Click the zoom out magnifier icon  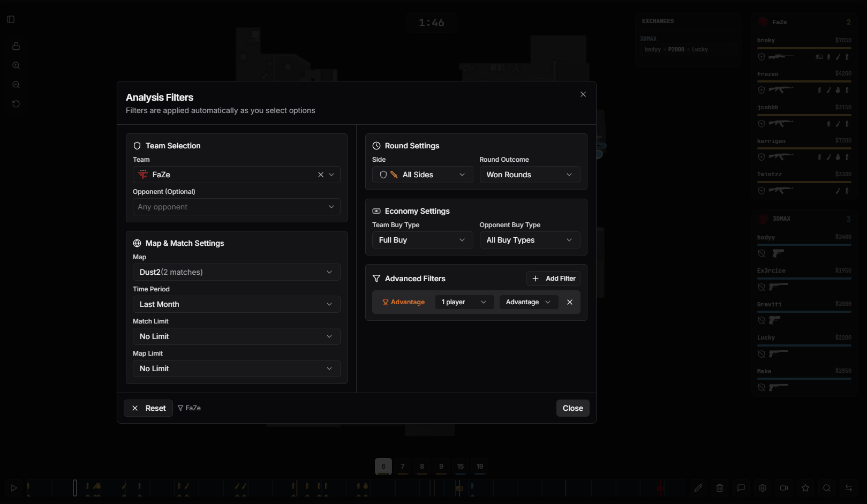[x=16, y=85]
